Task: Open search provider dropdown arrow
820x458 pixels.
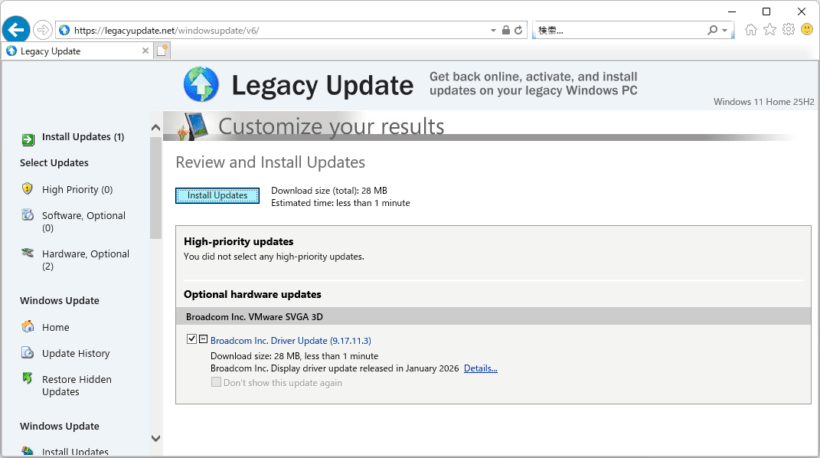Action: (725, 30)
